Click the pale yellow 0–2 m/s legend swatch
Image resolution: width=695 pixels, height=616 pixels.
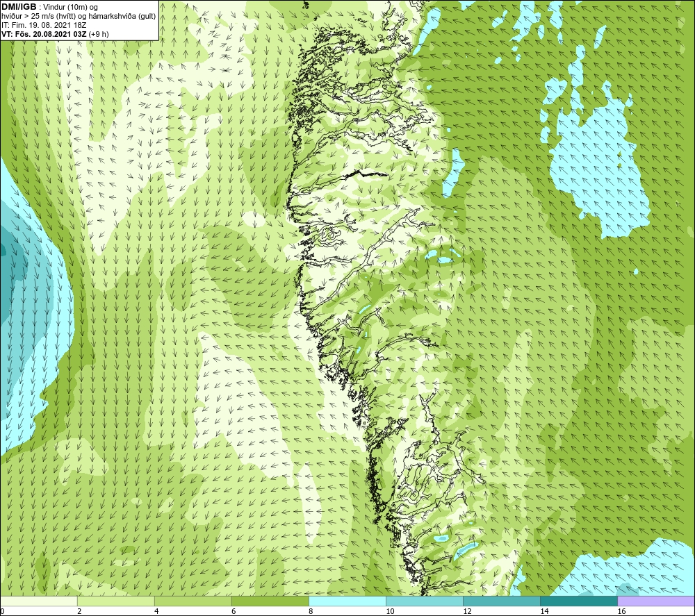[38, 601]
